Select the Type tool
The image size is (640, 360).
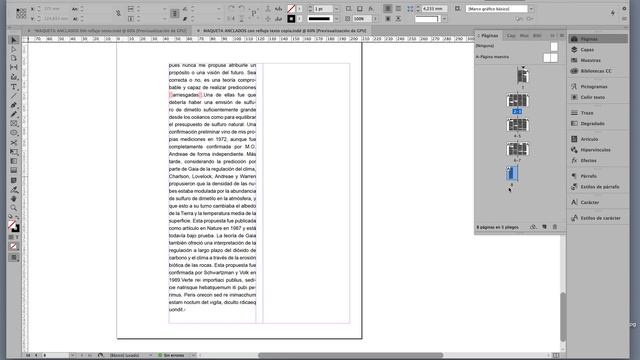tap(14, 87)
